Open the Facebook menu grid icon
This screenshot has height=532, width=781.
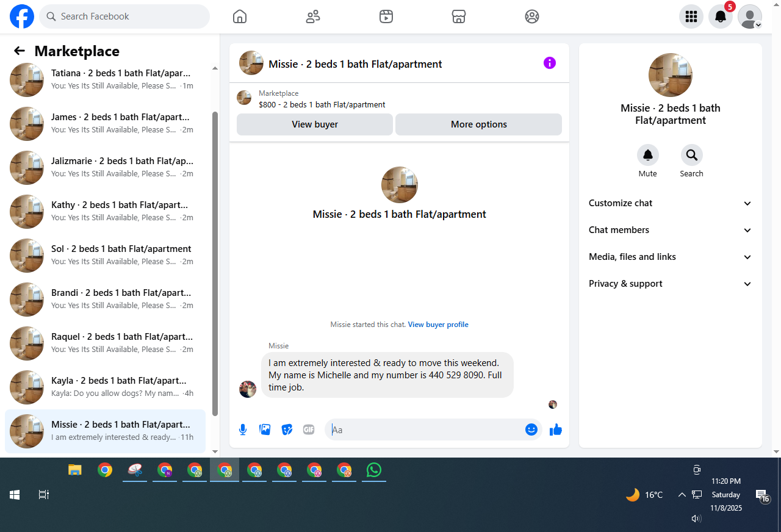[691, 16]
